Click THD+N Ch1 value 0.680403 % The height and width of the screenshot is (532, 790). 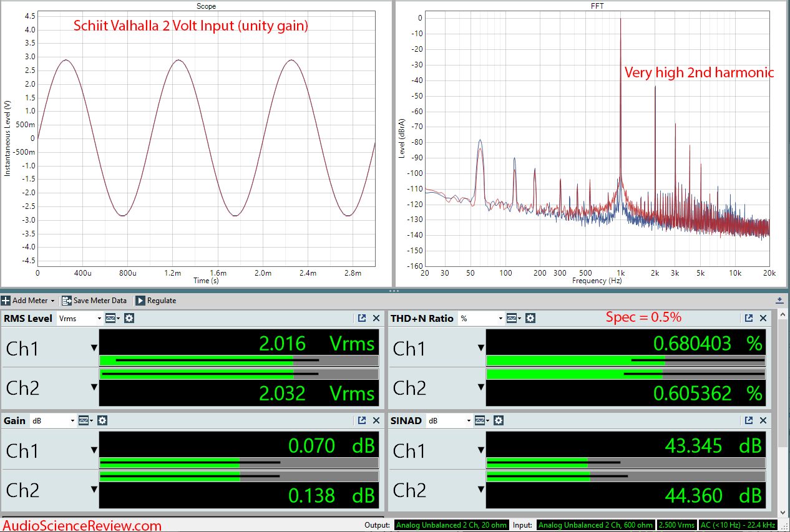click(708, 343)
